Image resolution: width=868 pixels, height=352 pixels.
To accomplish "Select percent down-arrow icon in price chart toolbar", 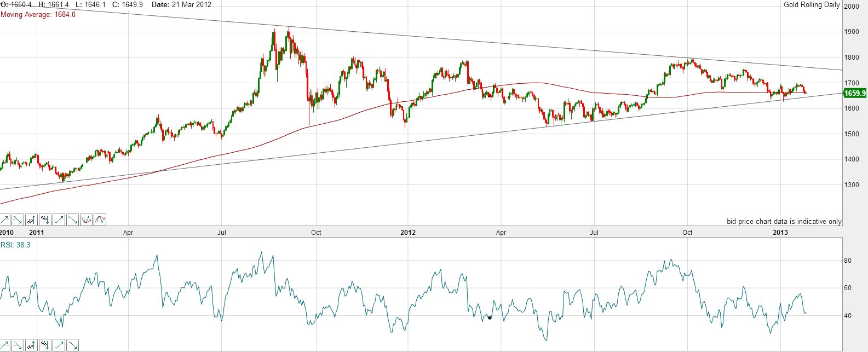I will click(x=45, y=220).
